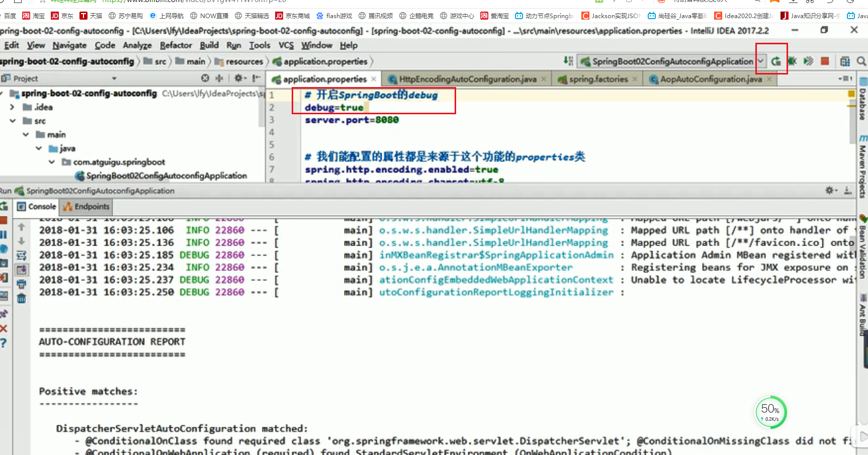The image size is (868, 455).
Task: Switch to AopAutoConfiguration.java tab
Action: point(710,79)
